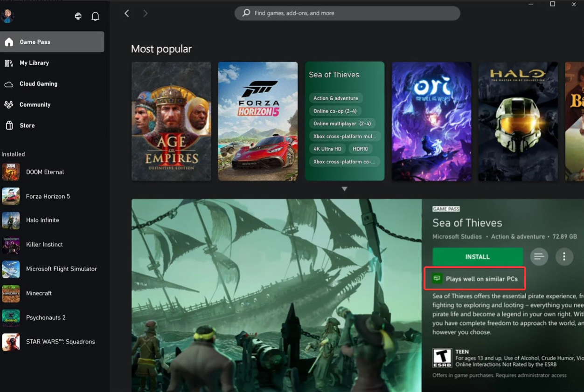Select Game Pass in the navigation menu
Viewport: 584px width, 392px height.
pyautogui.click(x=34, y=41)
